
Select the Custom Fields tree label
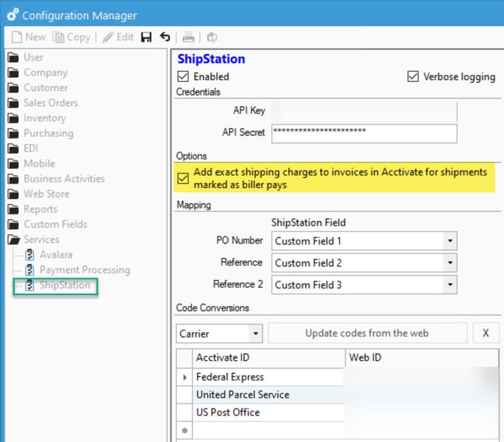[x=55, y=224]
